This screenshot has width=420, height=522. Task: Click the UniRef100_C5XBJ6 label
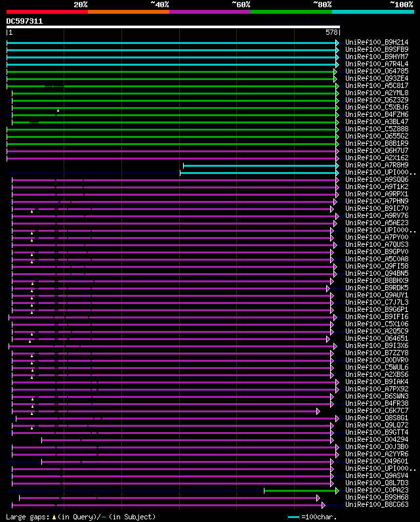click(377, 107)
